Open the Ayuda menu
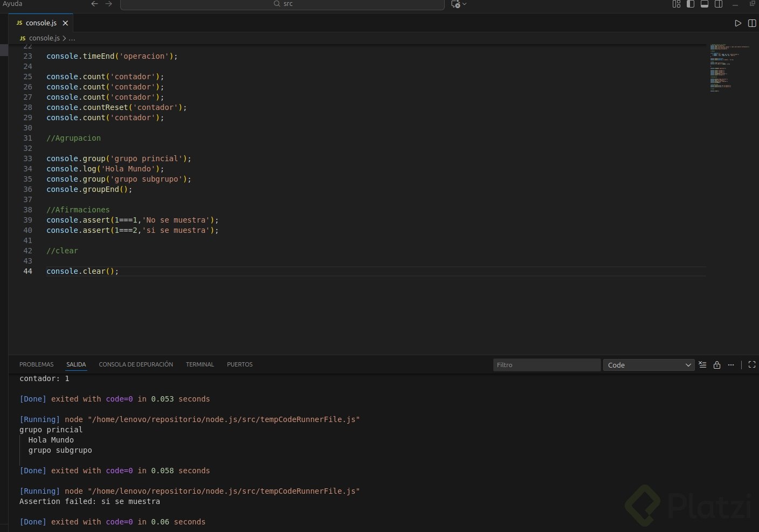The height and width of the screenshot is (532, 759). [12, 4]
